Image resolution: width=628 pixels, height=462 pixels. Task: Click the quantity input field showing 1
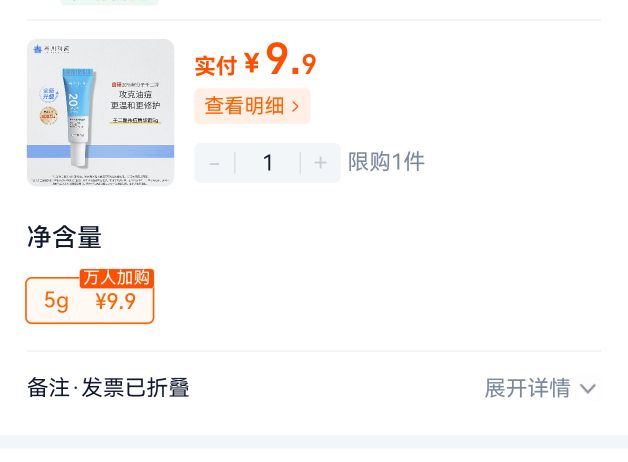[x=268, y=163]
